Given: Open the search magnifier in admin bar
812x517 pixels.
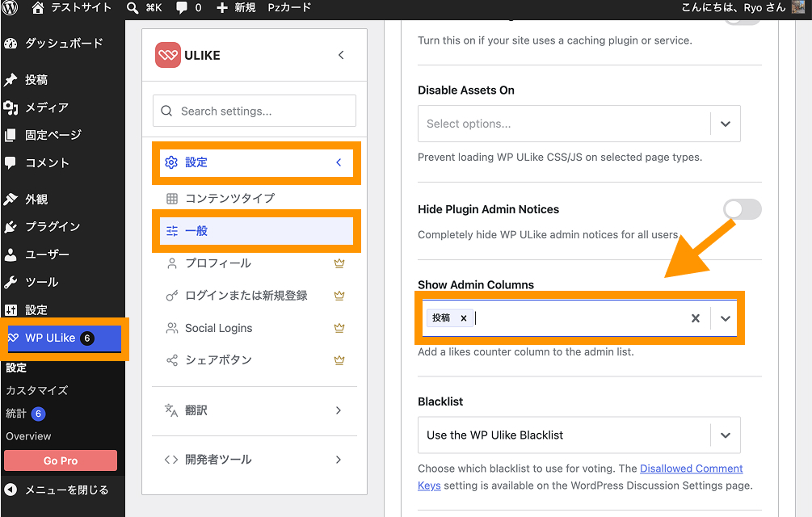Looking at the screenshot, I should 133,8.
